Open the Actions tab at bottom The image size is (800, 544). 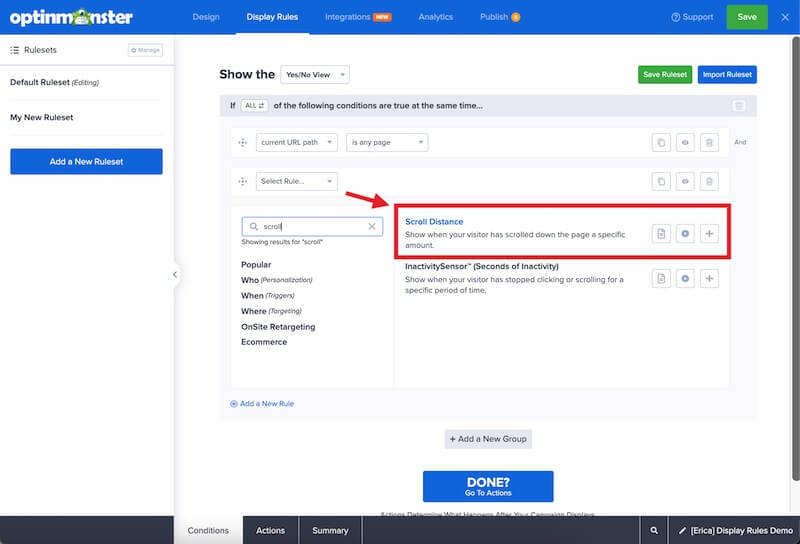coord(270,531)
